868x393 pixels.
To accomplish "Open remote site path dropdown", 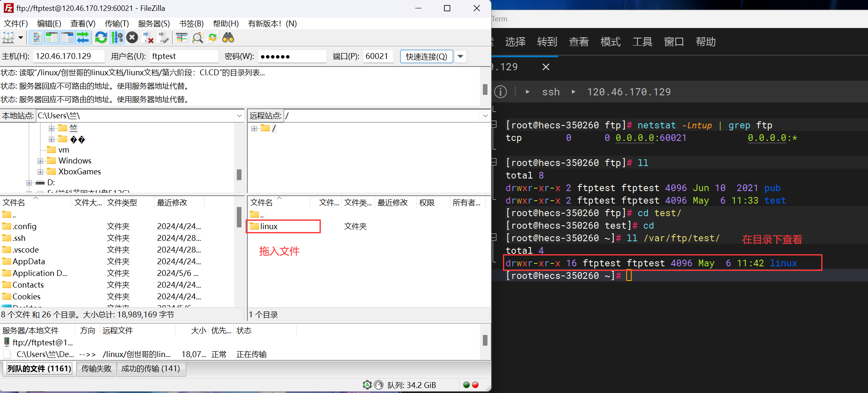I will [x=485, y=115].
